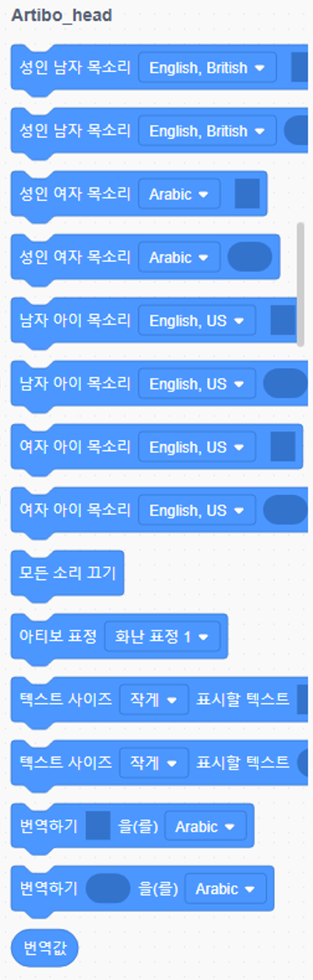Click square input slot in 번역하기 block
This screenshot has width=313, height=980.
pyautogui.click(x=98, y=825)
